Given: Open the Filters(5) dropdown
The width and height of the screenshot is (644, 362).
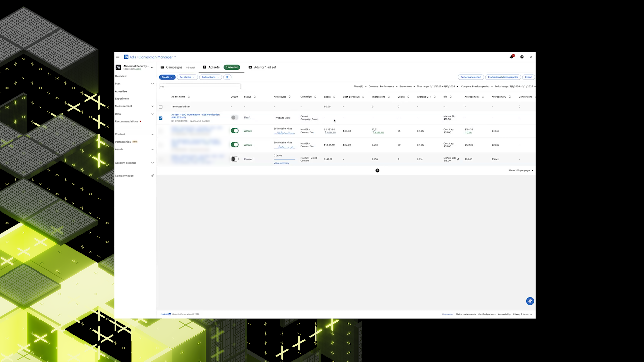Looking at the screenshot, I should pyautogui.click(x=360, y=87).
